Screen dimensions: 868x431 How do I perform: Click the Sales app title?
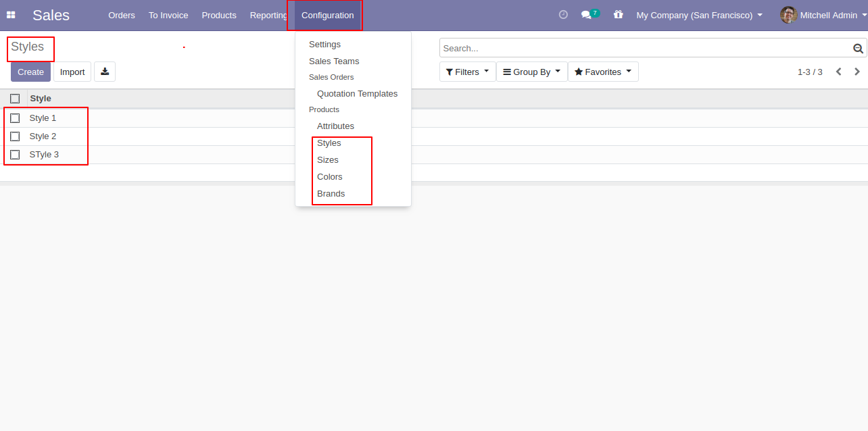coord(51,15)
